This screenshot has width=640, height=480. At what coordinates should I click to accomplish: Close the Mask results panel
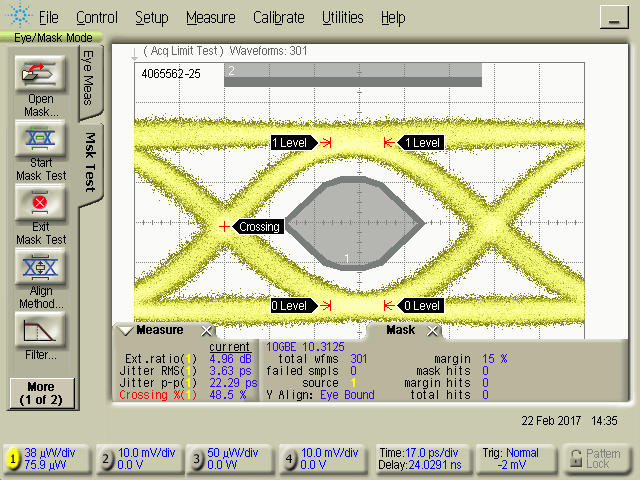pos(432,331)
